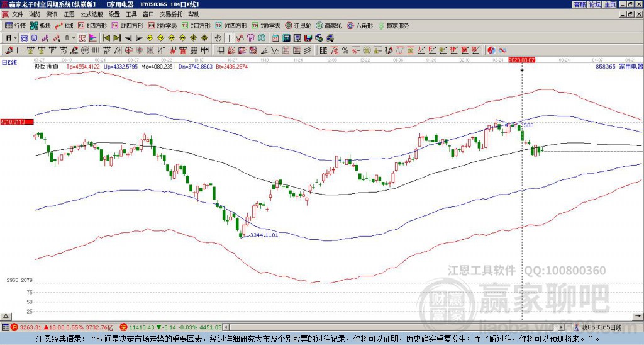Jump to last bar with green skip-forward icon
The image size is (644, 345).
[117, 38]
